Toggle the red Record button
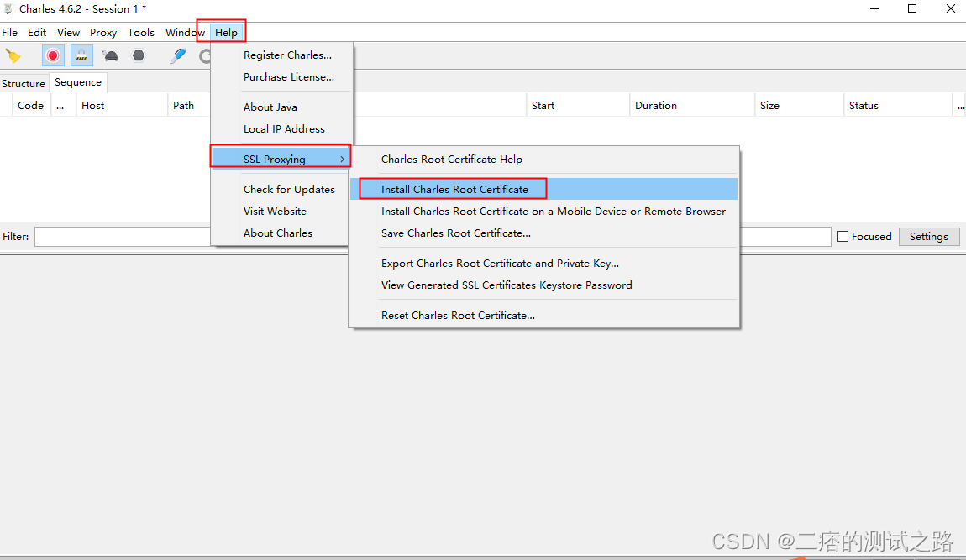 point(53,56)
